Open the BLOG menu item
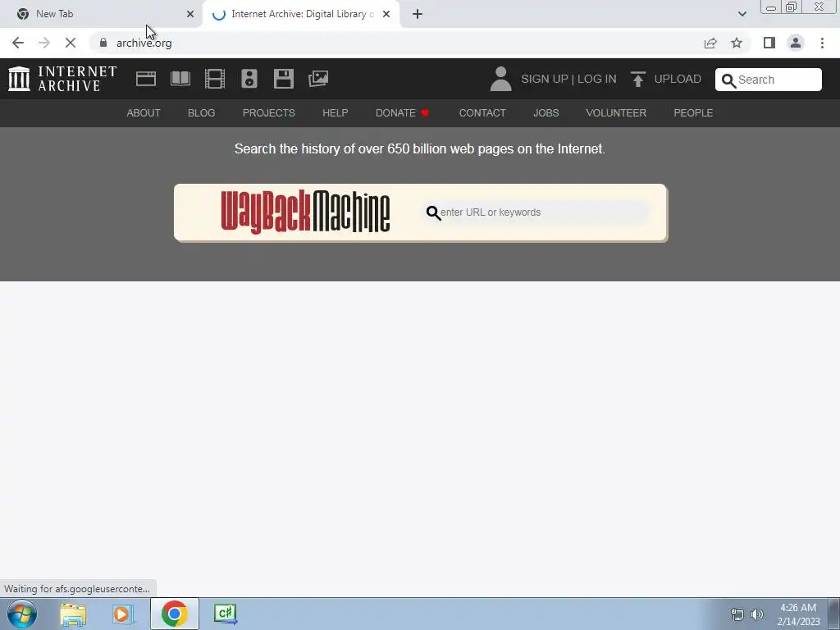This screenshot has height=630, width=840. pyautogui.click(x=202, y=113)
